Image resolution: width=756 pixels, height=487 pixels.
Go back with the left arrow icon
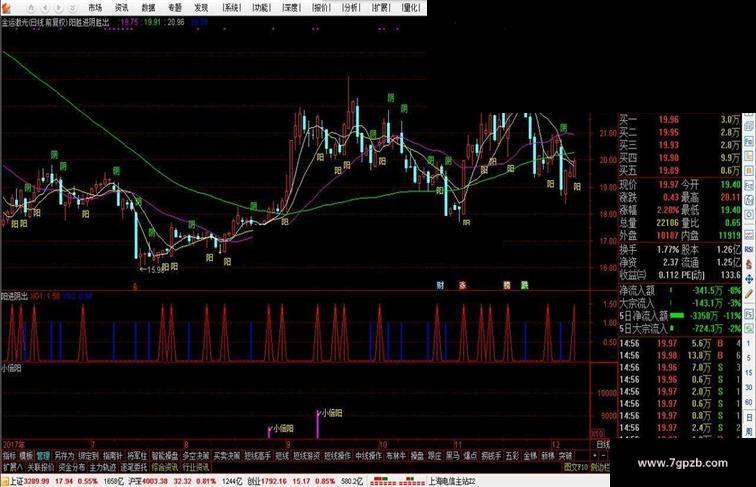(x=45, y=8)
